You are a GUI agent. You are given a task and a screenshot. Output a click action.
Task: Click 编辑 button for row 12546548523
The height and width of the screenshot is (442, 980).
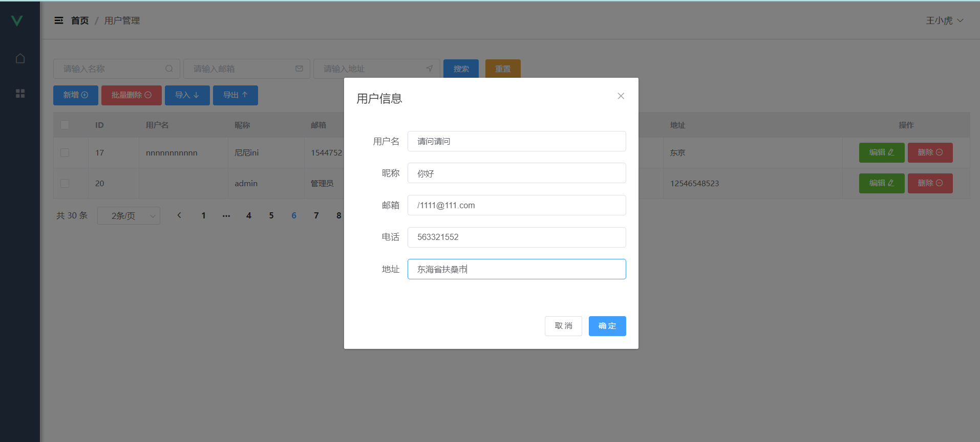pyautogui.click(x=882, y=183)
